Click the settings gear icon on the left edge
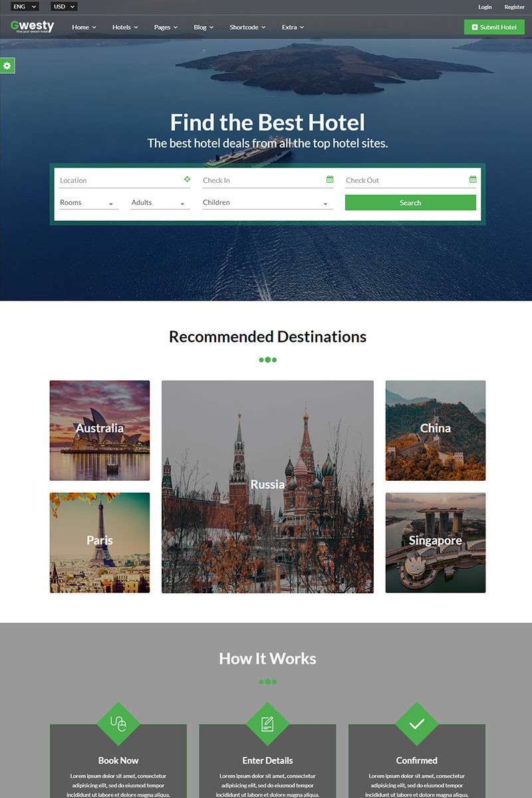This screenshot has height=798, width=532. click(7, 65)
